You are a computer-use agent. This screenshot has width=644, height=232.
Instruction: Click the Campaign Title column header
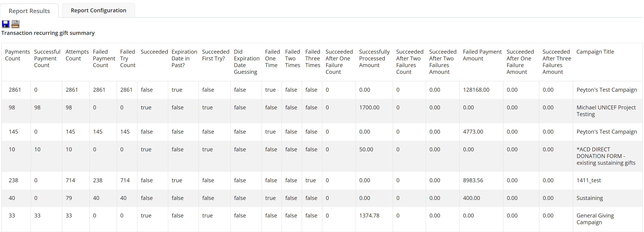[x=595, y=52]
